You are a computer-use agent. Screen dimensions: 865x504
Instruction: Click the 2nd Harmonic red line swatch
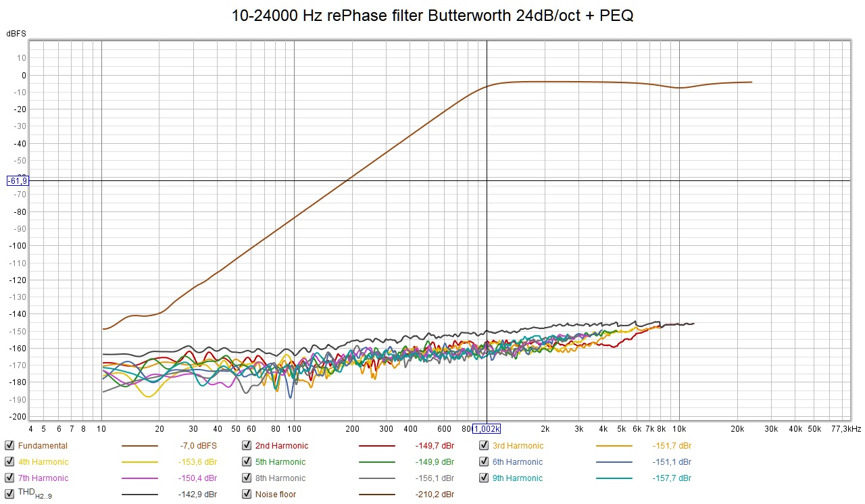click(377, 446)
